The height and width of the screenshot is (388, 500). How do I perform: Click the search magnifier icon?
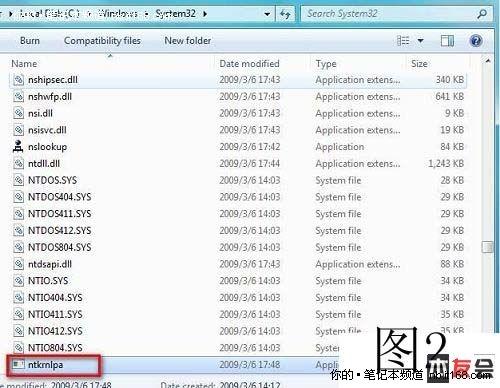coord(482,14)
